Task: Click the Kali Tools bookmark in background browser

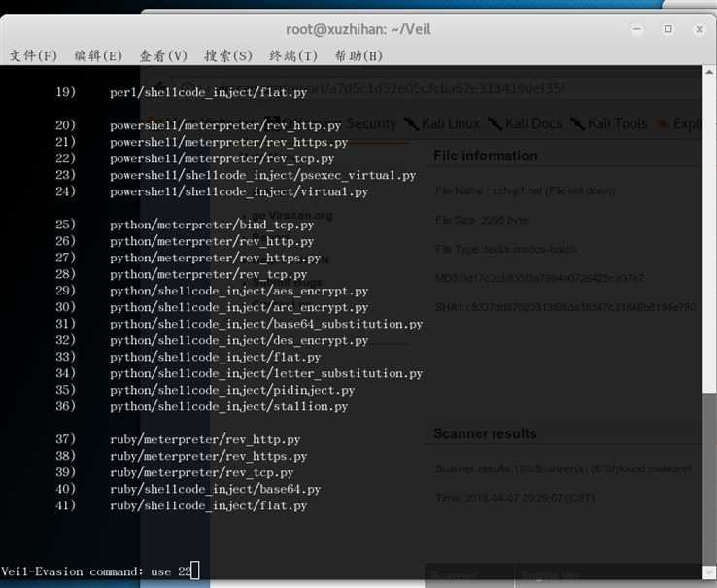Action: click(x=608, y=123)
